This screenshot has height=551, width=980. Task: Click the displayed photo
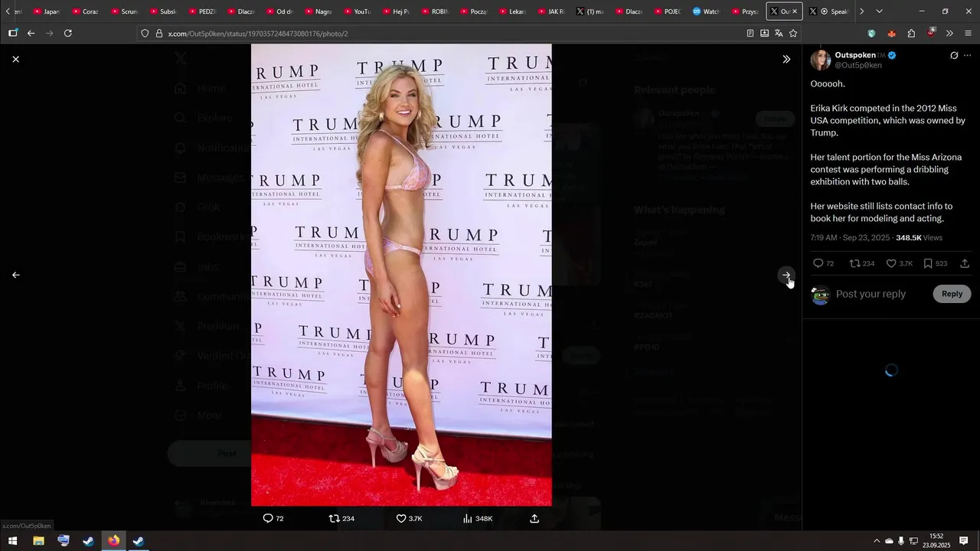coord(401,275)
